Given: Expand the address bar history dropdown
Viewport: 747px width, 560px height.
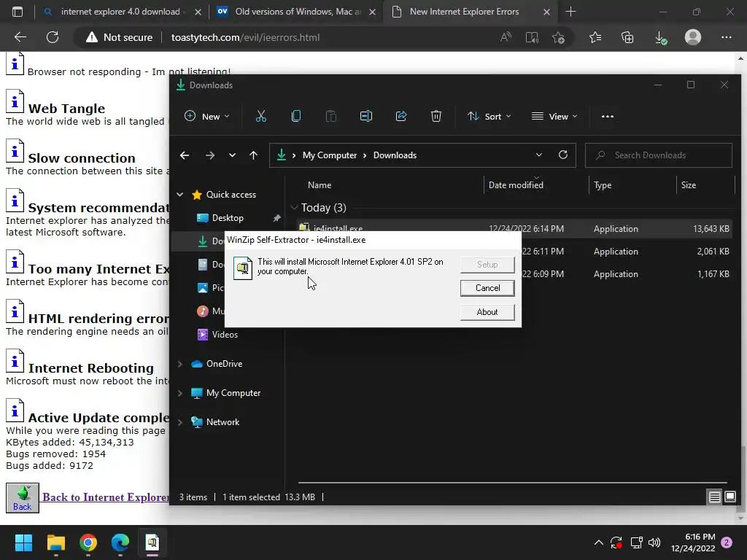Looking at the screenshot, I should (x=539, y=155).
